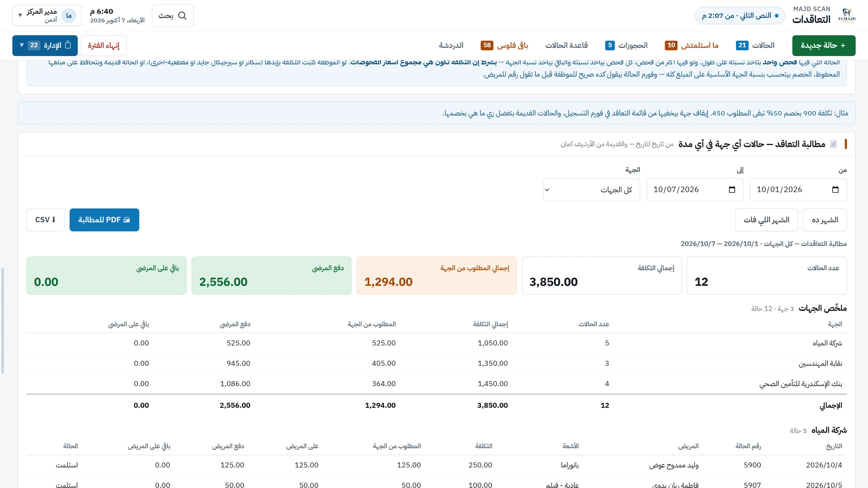Create a new case with حالة جديدة

coord(824,45)
